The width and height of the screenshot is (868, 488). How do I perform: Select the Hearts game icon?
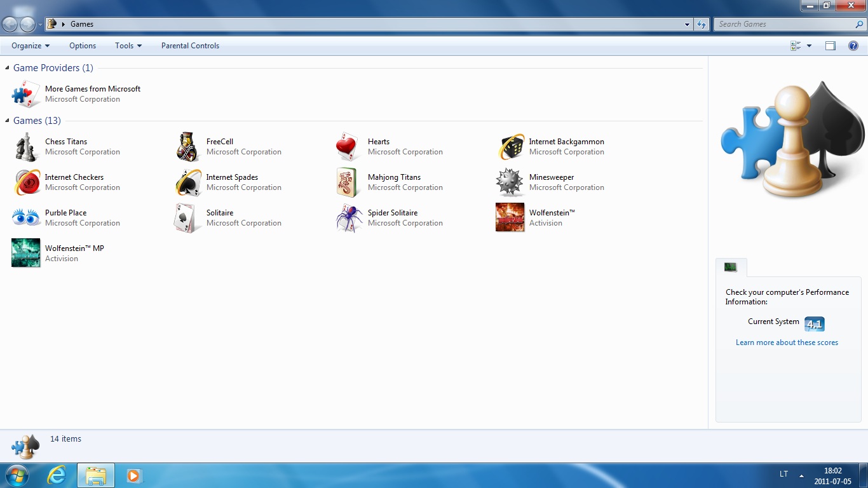click(x=349, y=147)
